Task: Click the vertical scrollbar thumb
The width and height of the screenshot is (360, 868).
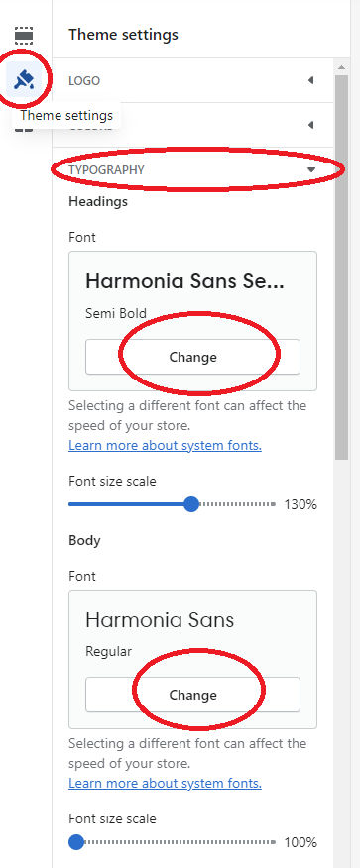Action: pyautogui.click(x=341, y=267)
